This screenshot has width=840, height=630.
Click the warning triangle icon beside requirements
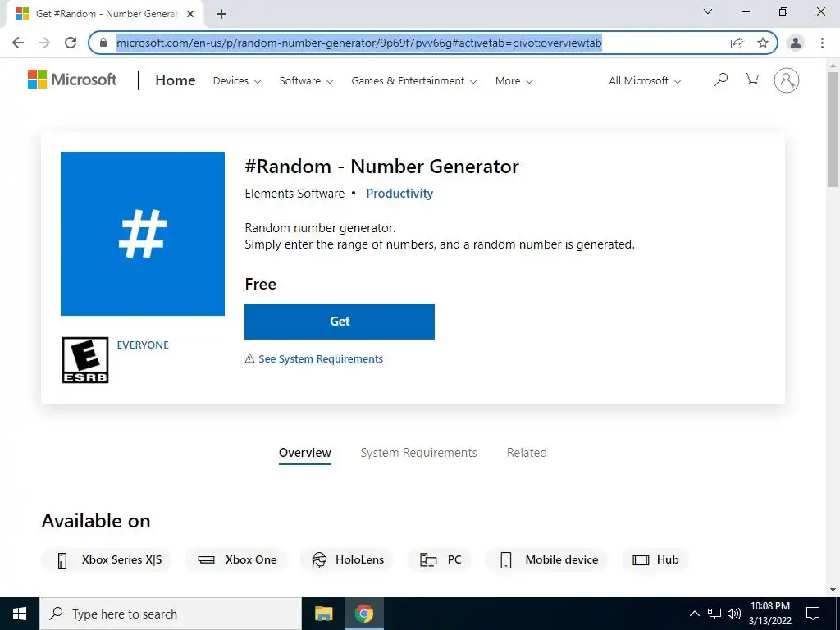pyautogui.click(x=249, y=358)
